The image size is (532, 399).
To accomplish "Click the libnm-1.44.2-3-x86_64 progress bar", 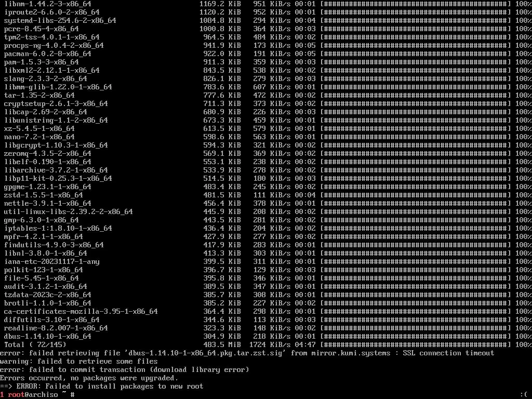I will 416,4.
